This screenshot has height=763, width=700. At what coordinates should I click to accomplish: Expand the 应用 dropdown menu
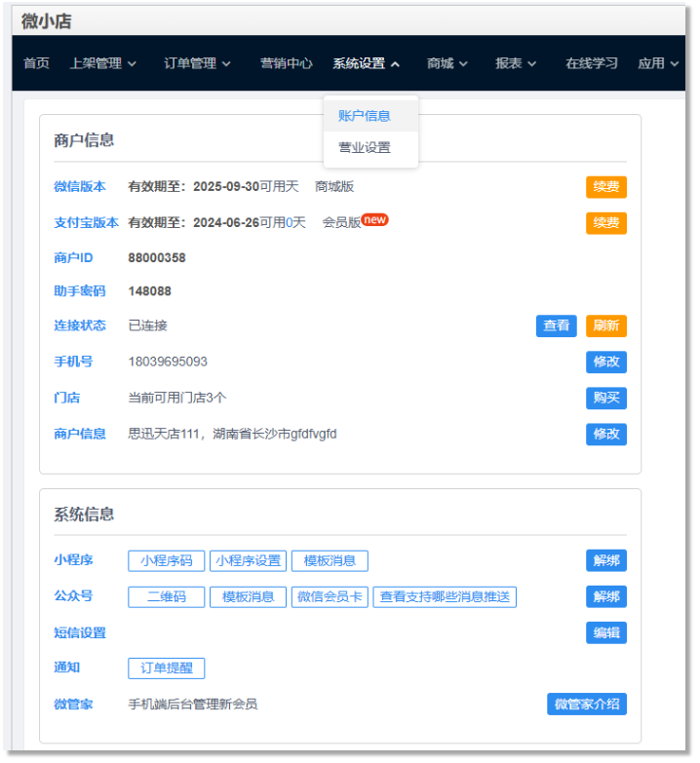tap(658, 63)
